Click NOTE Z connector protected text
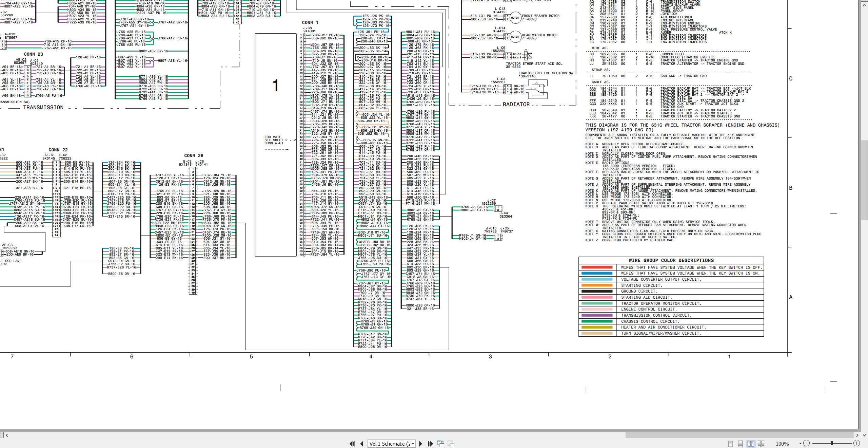 630,240
